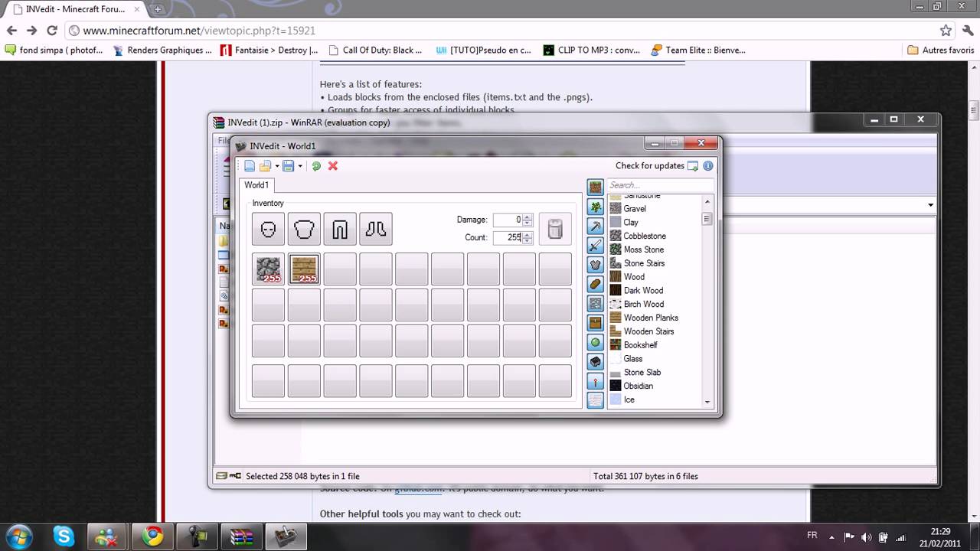980x551 pixels.
Task: Switch to the World1 tab
Action: pos(256,185)
